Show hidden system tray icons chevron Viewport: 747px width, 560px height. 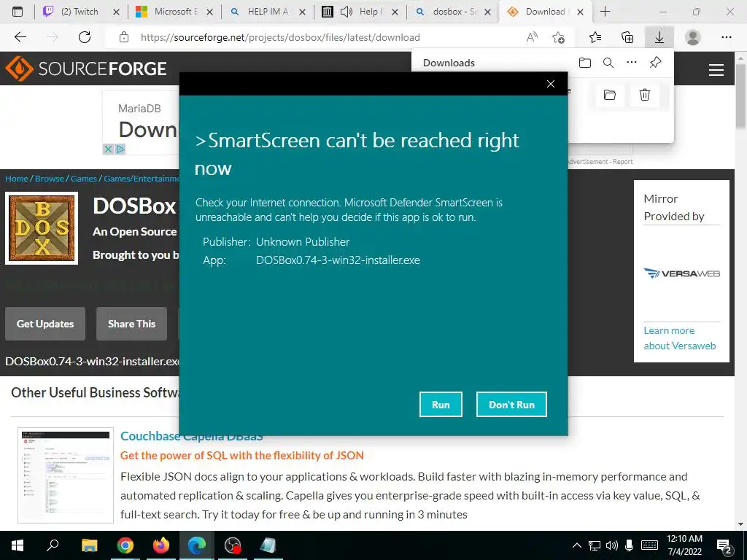pos(576,545)
